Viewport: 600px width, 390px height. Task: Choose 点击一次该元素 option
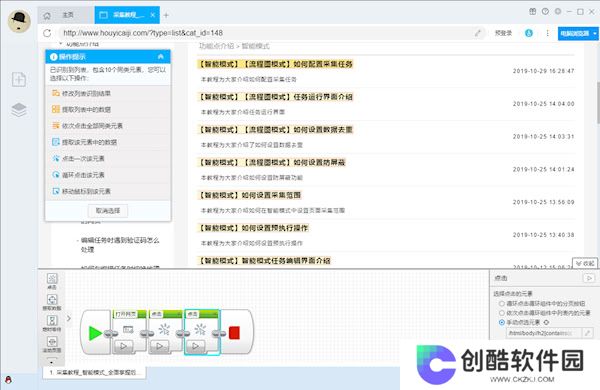pyautogui.click(x=108, y=159)
